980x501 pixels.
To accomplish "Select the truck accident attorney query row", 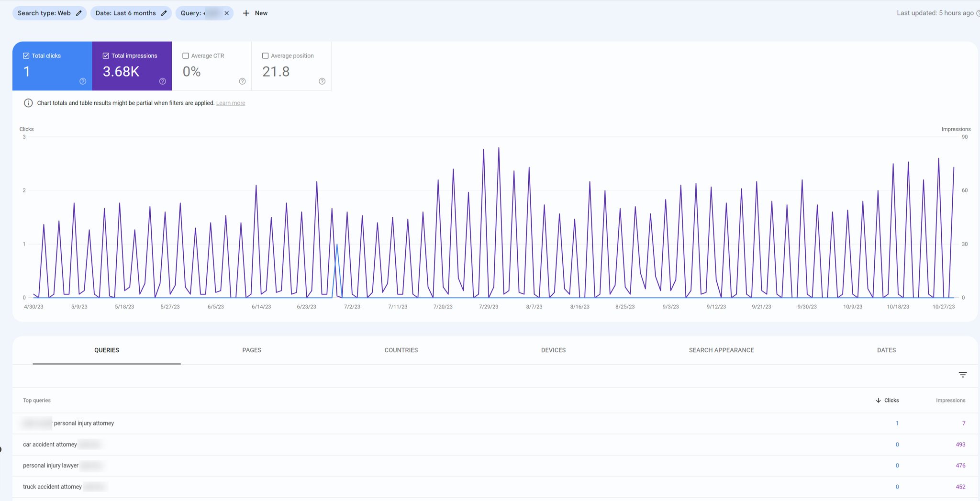I will 495,487.
